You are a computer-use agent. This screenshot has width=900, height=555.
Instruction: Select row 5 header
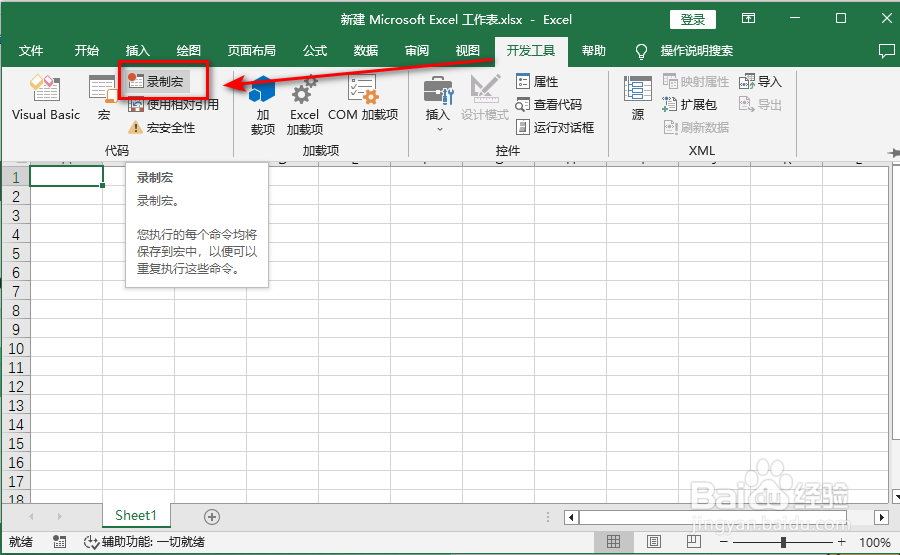click(x=15, y=253)
